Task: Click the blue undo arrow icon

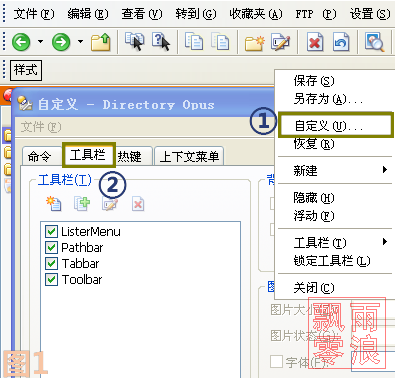Action: (x=341, y=42)
